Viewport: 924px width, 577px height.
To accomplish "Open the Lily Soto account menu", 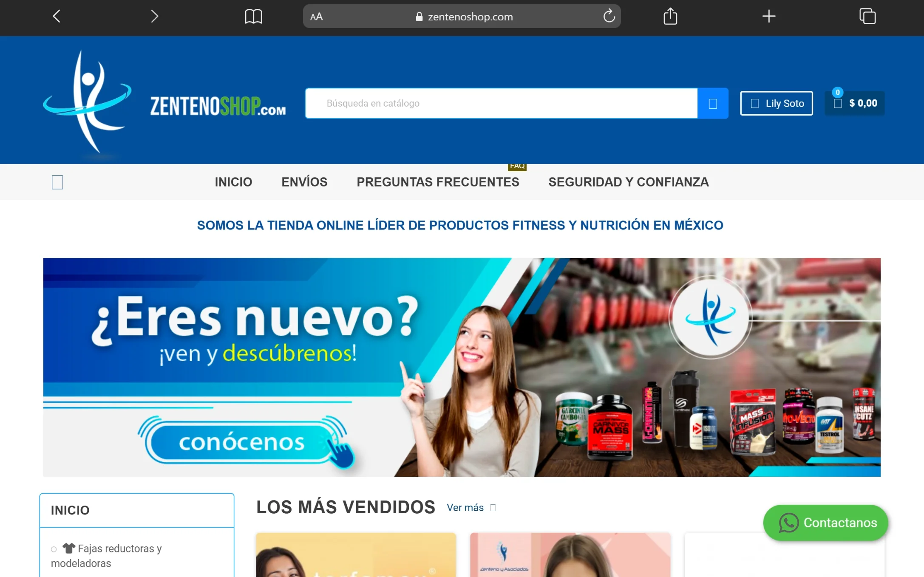I will 776,103.
